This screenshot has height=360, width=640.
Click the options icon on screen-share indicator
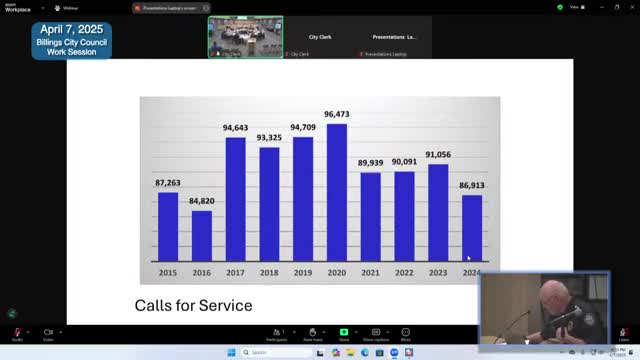206,8
